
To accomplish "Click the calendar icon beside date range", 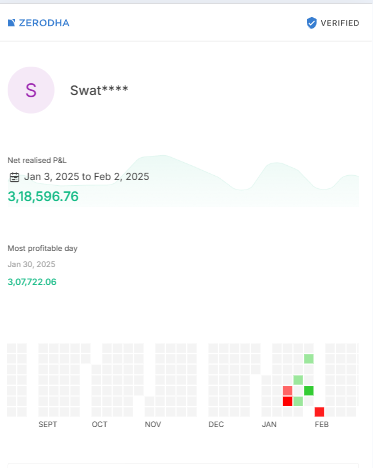I will click(x=14, y=177).
